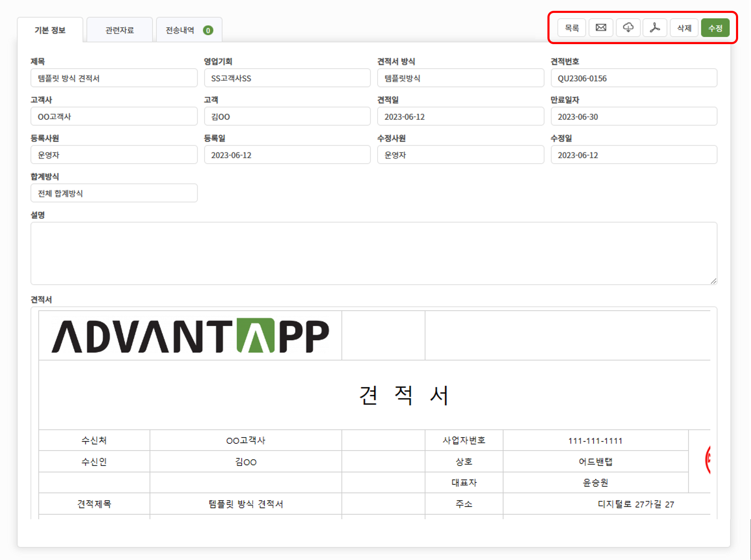Image resolution: width=751 pixels, height=560 pixels.
Task: Click the 어드밴탭 company name cell
Action: tap(595, 461)
